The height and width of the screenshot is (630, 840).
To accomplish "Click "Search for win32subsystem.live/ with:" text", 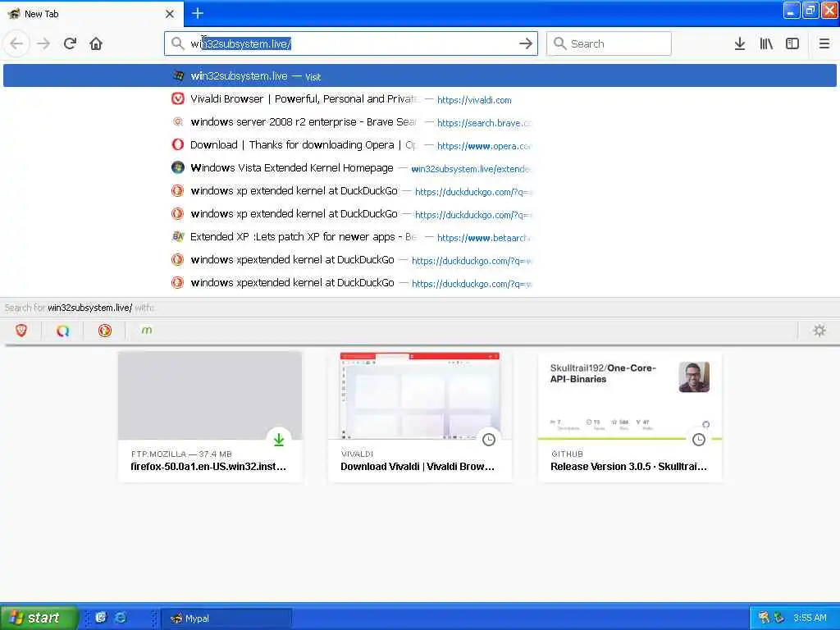I will click(x=80, y=308).
